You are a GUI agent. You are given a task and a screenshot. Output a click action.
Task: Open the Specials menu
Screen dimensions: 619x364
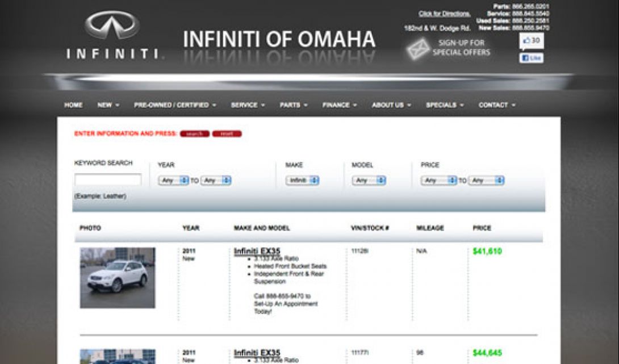(445, 105)
